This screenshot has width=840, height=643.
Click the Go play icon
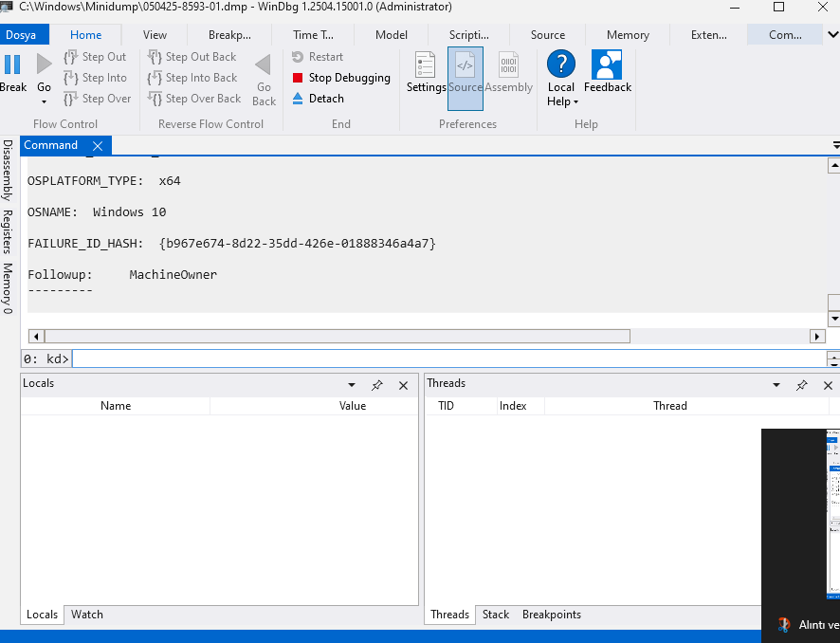pos(44,64)
